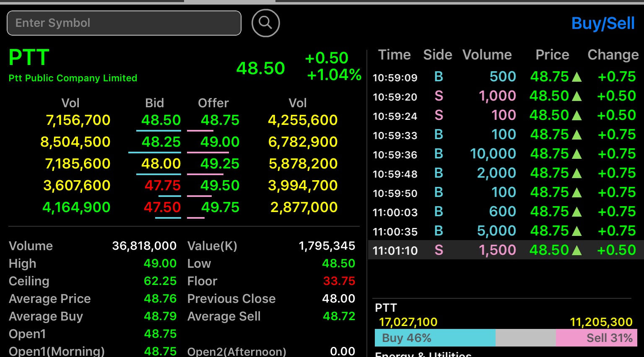Focus the Enter Symbol input field
Screen dimensions: 644x357
(x=124, y=23)
